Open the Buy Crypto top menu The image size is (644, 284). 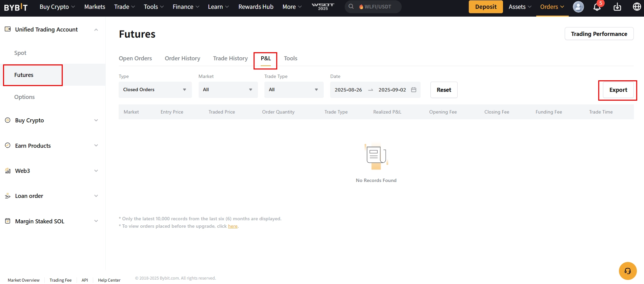(57, 7)
